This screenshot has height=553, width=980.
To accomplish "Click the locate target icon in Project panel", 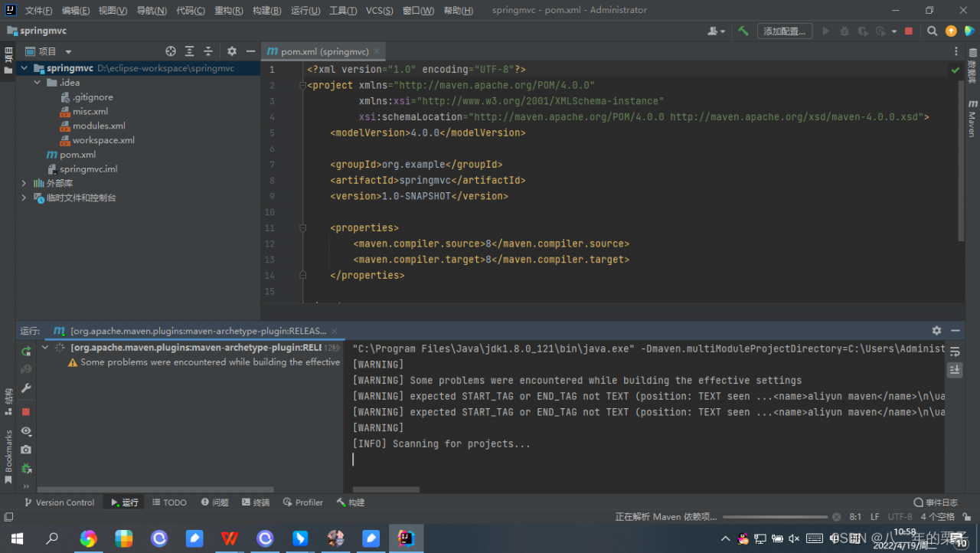I will 171,51.
